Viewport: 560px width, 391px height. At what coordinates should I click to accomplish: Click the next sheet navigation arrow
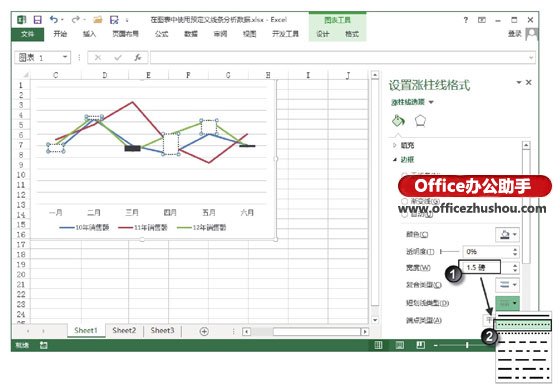point(44,331)
